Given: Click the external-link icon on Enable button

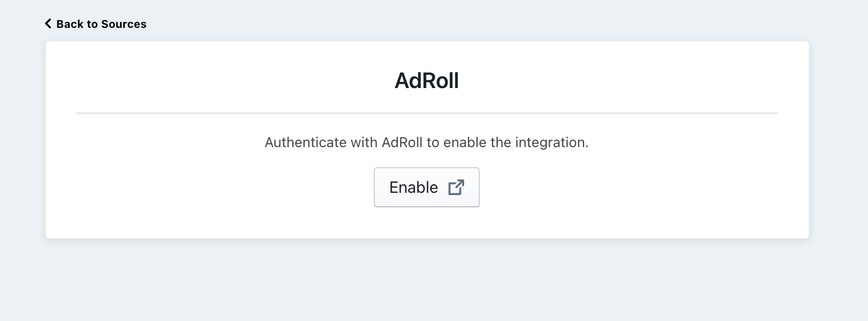Looking at the screenshot, I should coord(456,187).
